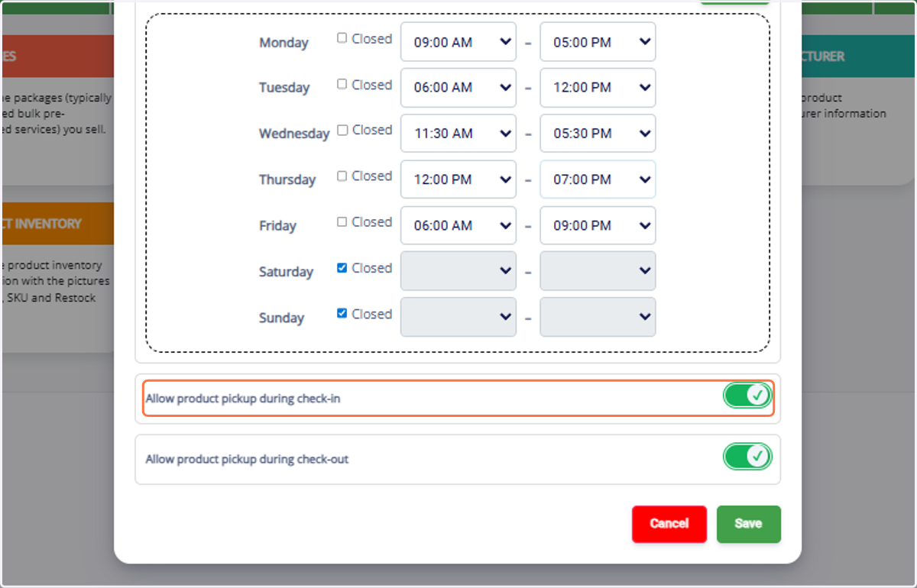Click 'Allow product pickup during check-in' text
This screenshot has height=588, width=917.
pos(243,399)
